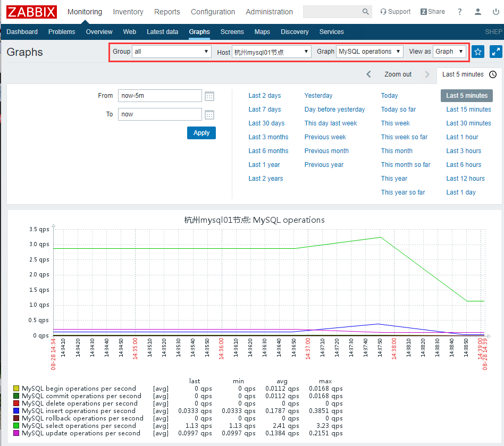The width and height of the screenshot is (504, 446).
Task: Change the View as dropdown
Action: [x=449, y=52]
